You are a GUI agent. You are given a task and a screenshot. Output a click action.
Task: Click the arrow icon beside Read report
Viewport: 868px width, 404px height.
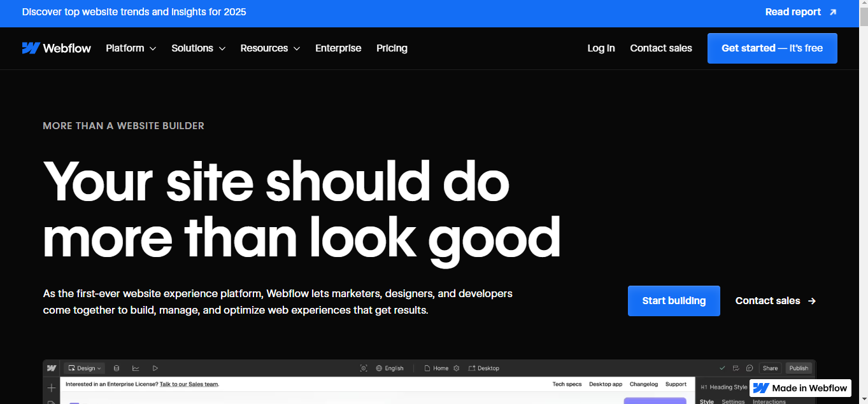click(x=833, y=12)
